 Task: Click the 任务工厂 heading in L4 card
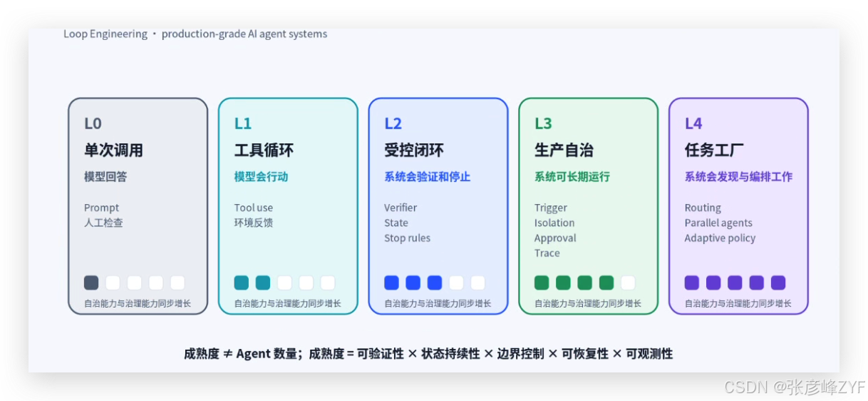[715, 151]
